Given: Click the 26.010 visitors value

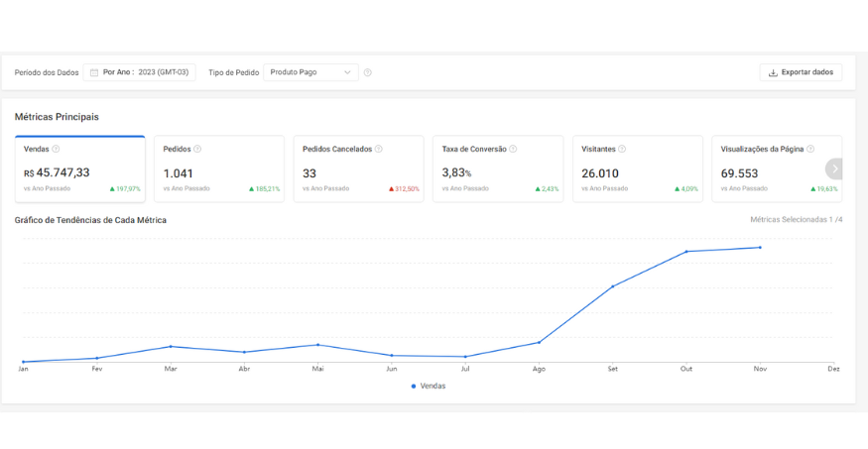Looking at the screenshot, I should point(600,173).
